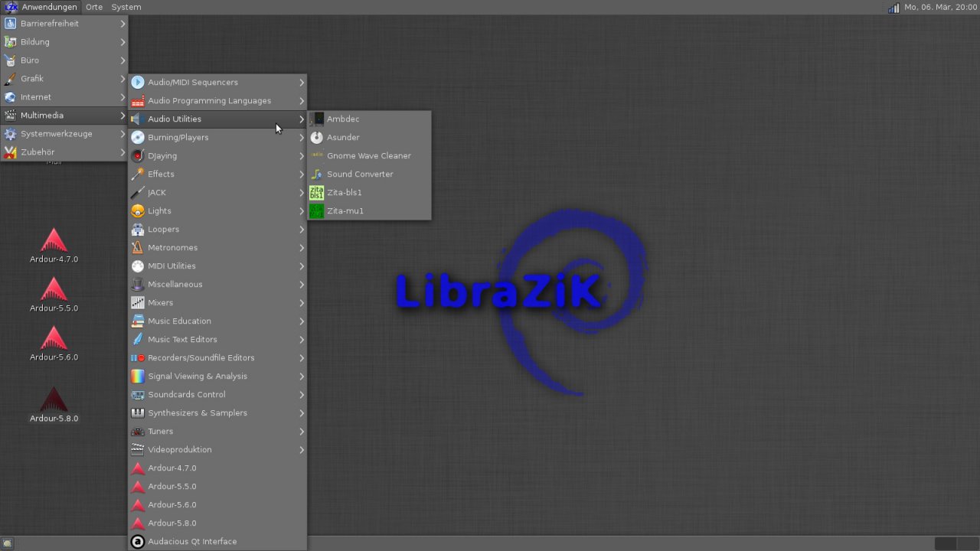Screen dimensions: 980x551
Task: Click the Signal Viewing & Analysis icon
Action: tap(138, 377)
